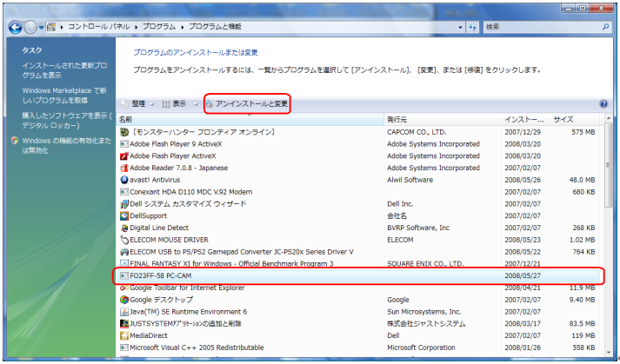Open インストールされた更新プログラムを表示 link

64,70
